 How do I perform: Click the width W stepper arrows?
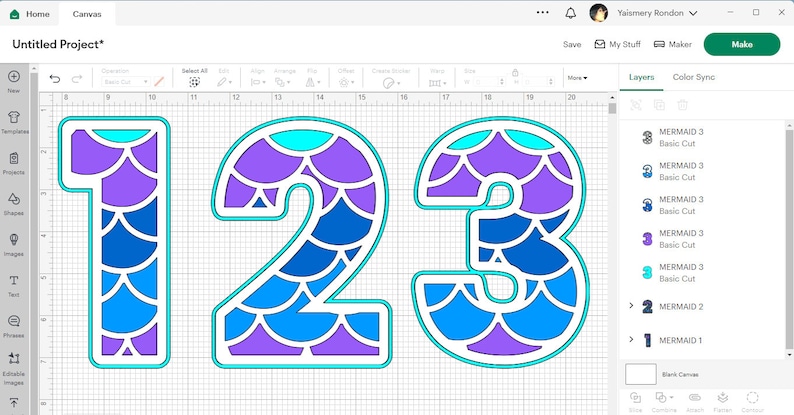pos(502,81)
